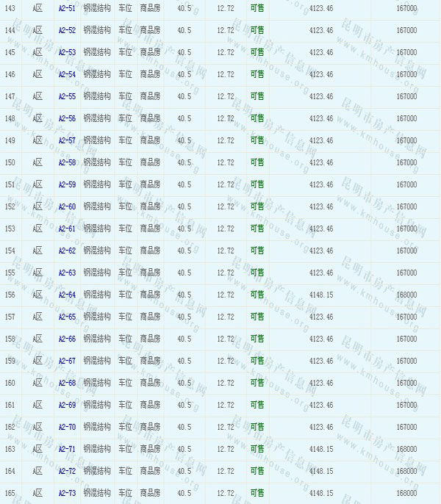Open the A2-57 unit link
The width and height of the screenshot is (441, 504).
click(67, 140)
